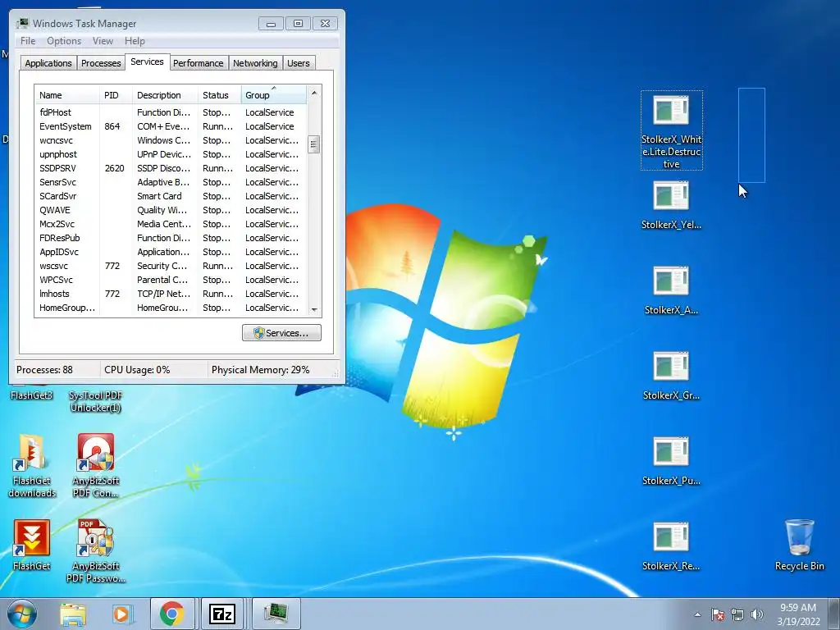Image resolution: width=840 pixels, height=630 pixels.
Task: Select the upnphost service row
Action: click(x=171, y=154)
